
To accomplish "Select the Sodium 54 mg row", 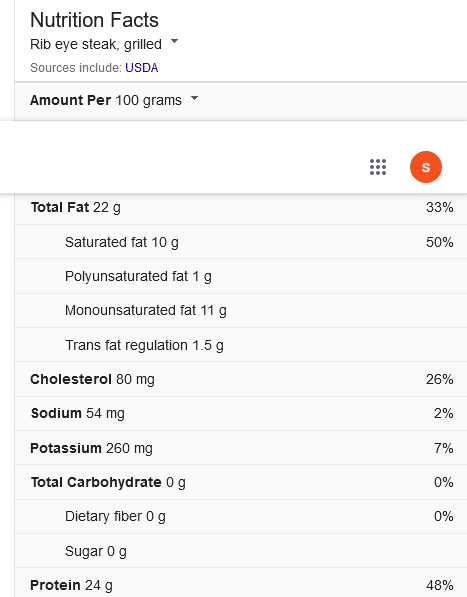I will 241,413.
